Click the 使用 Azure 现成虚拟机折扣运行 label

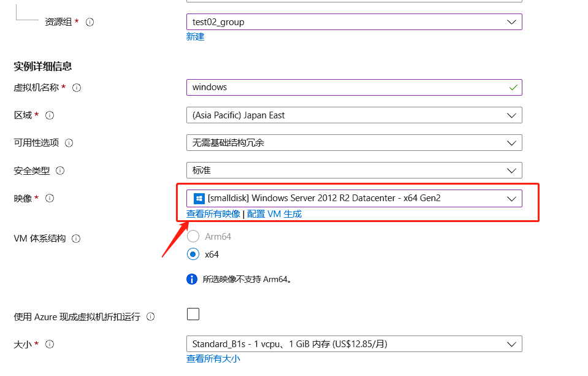[77, 317]
